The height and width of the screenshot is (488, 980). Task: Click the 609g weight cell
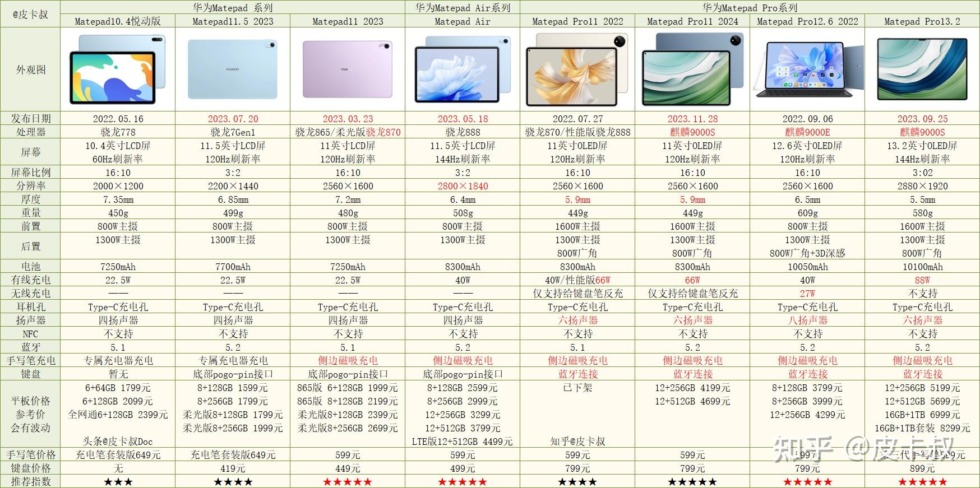pyautogui.click(x=807, y=213)
